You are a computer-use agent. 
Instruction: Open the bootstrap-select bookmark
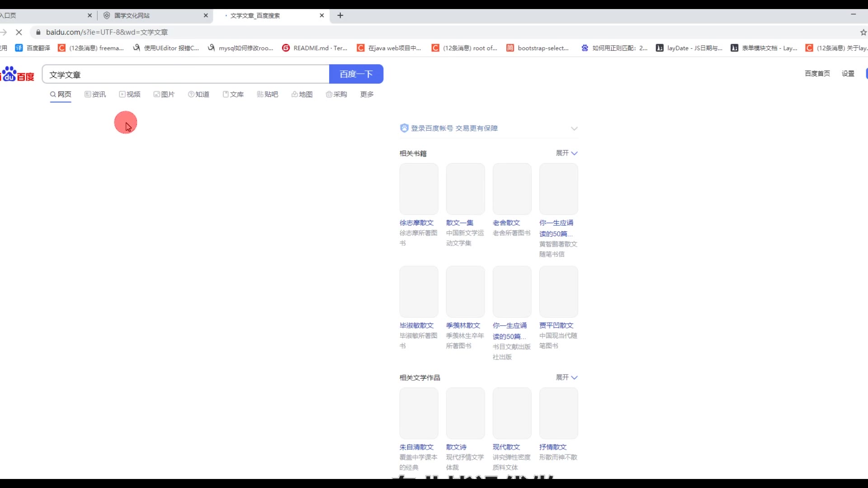click(538, 48)
